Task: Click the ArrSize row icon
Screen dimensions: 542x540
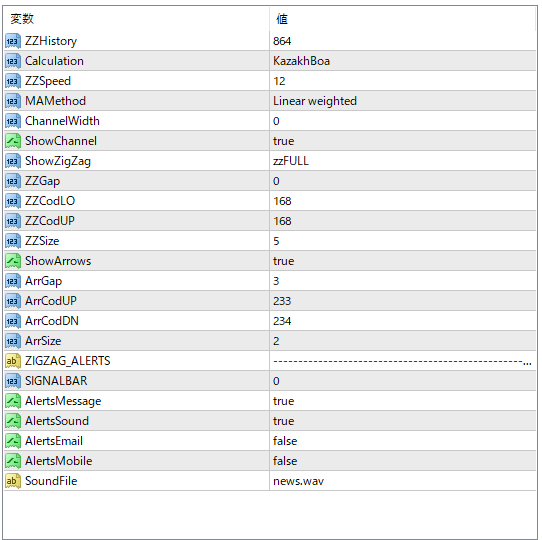Action: click(13, 341)
